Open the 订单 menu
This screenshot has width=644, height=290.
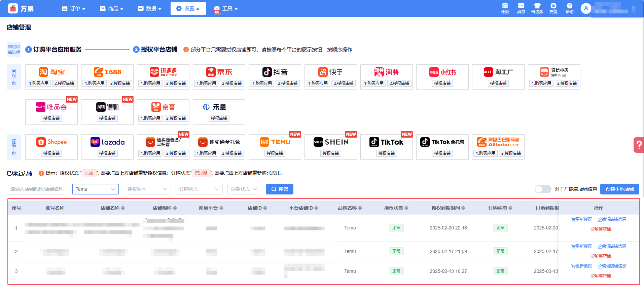[74, 8]
